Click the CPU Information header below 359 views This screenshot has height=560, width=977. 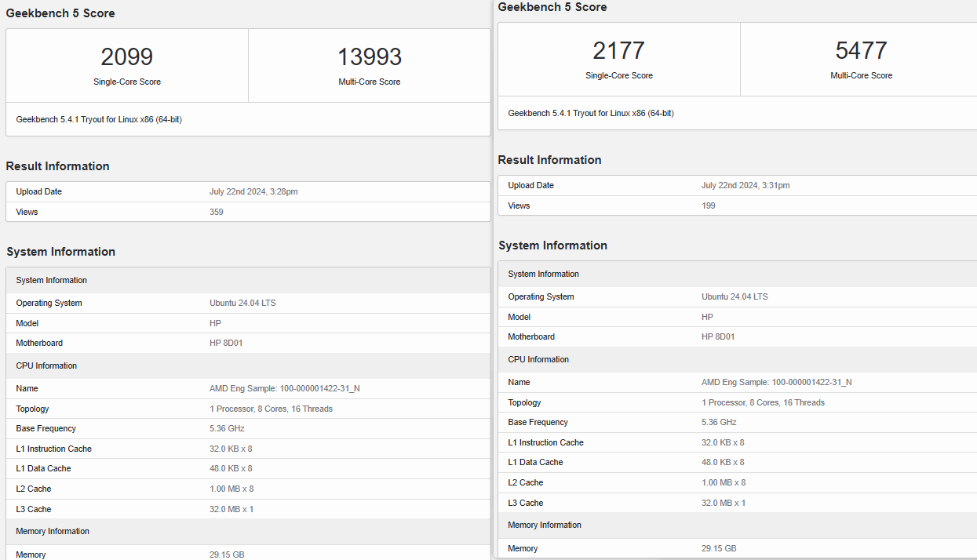(x=46, y=365)
